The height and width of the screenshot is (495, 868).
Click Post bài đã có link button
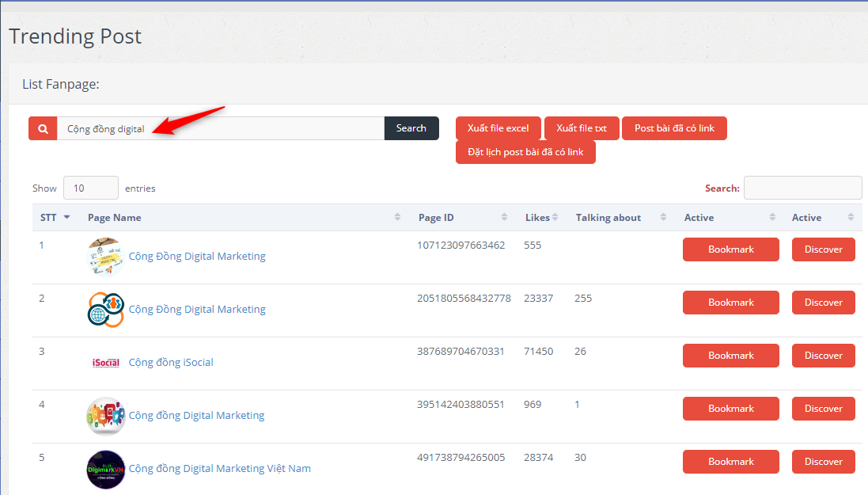[674, 128]
